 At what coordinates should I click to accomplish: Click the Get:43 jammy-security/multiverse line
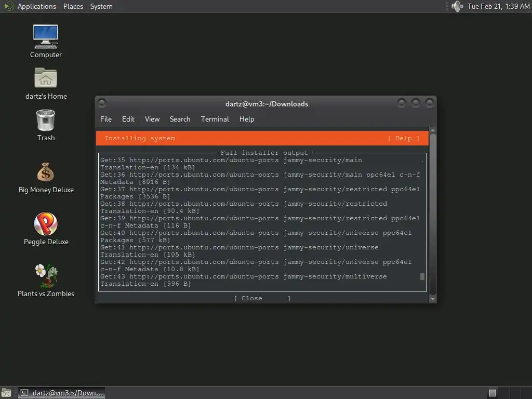(x=244, y=277)
